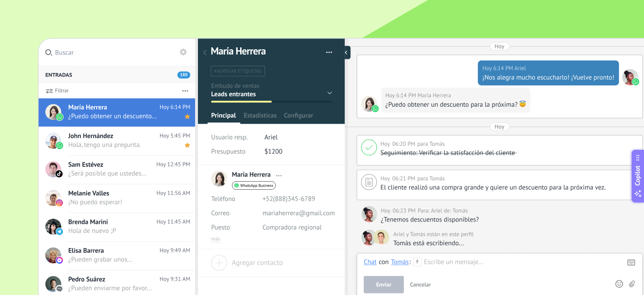Click the back arrow beside María Herrera
This screenshot has width=644, height=295.
pyautogui.click(x=205, y=52)
